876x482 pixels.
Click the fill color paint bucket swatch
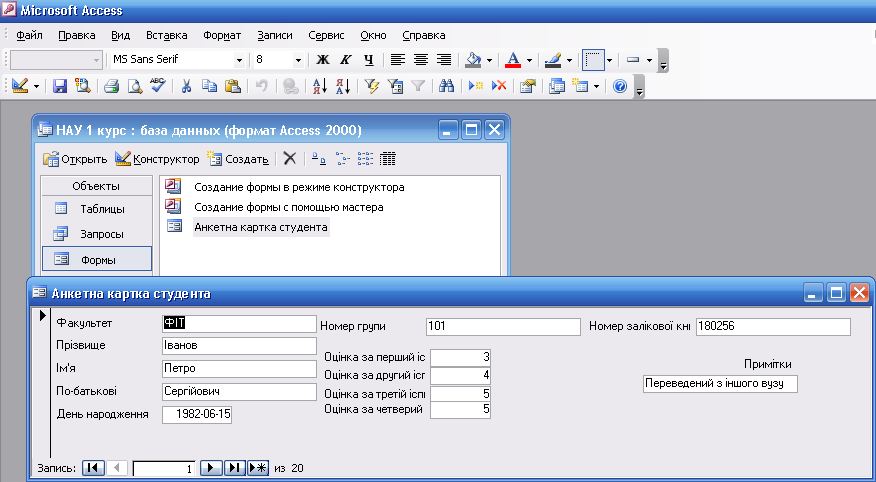point(475,60)
